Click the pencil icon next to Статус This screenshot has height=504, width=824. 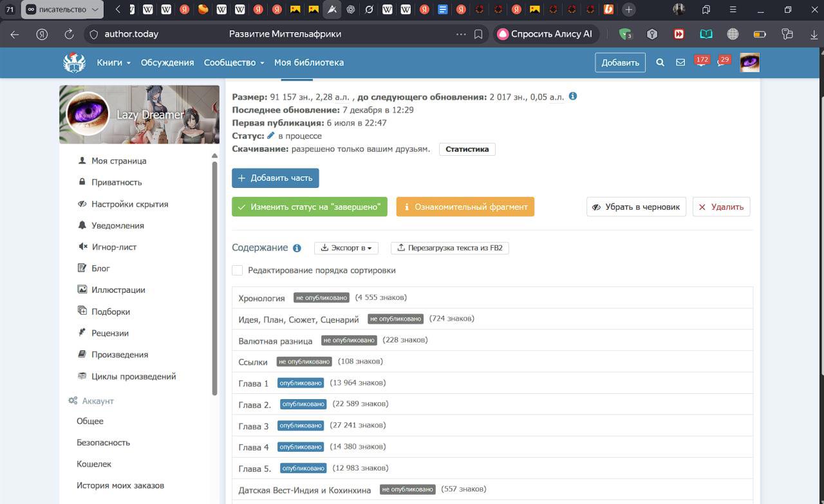point(271,136)
